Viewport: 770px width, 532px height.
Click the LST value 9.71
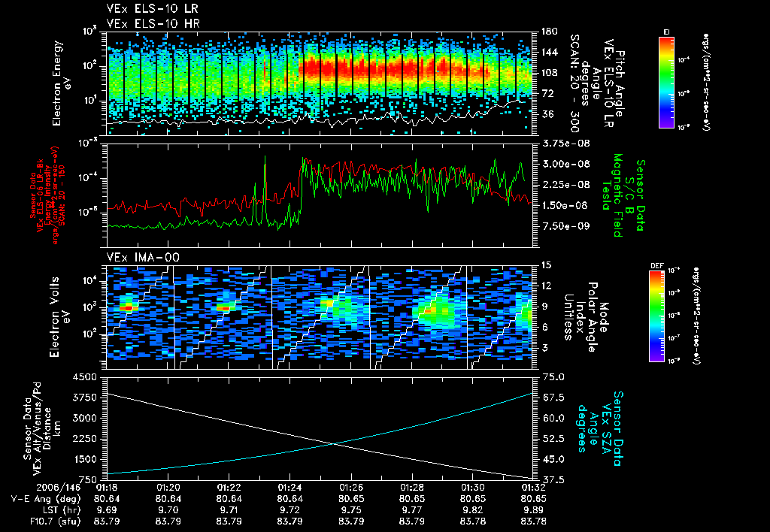click(x=229, y=510)
